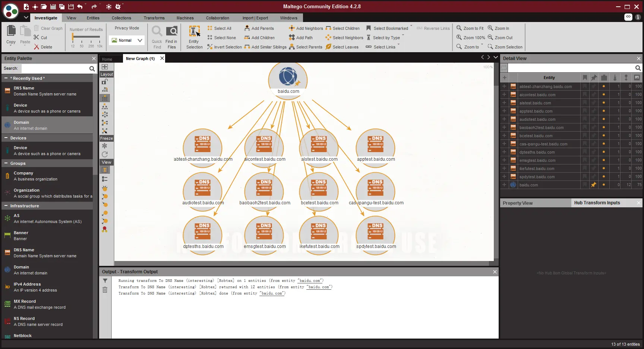This screenshot has height=349, width=644.
Task: Expand the dptesths.baidu.com row plus
Action: coord(504,152)
